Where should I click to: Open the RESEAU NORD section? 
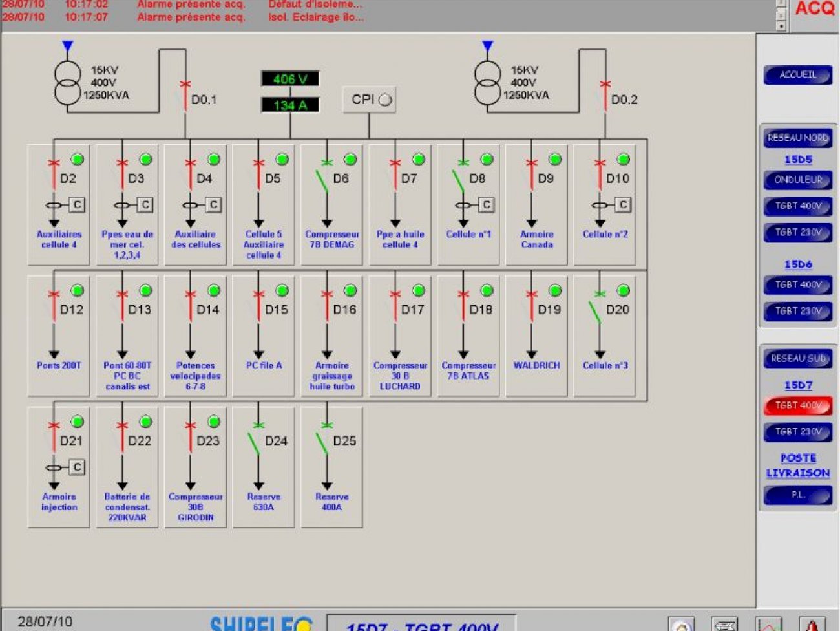pos(797,138)
